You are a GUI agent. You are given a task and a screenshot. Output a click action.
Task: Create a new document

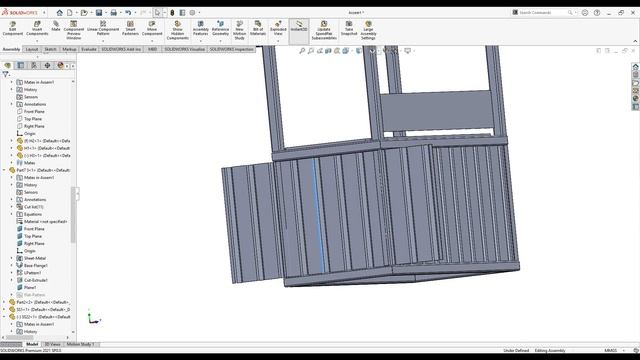[70, 13]
